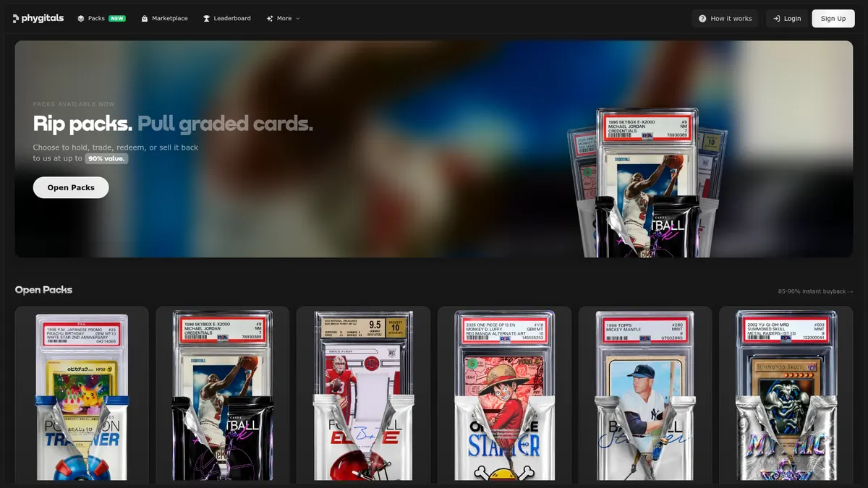Click the Open Packs button

tap(71, 187)
